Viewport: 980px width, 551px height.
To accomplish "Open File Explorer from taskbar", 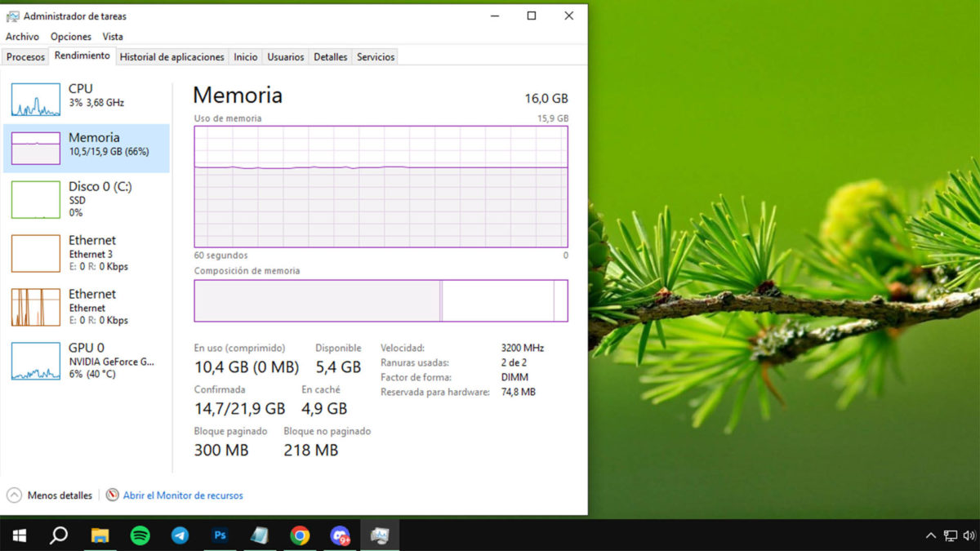I will click(x=100, y=535).
